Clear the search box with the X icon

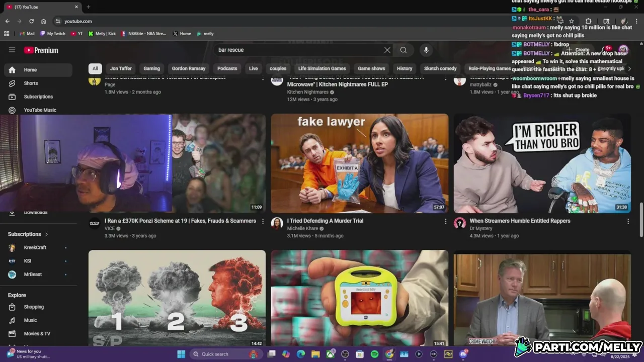pos(387,50)
